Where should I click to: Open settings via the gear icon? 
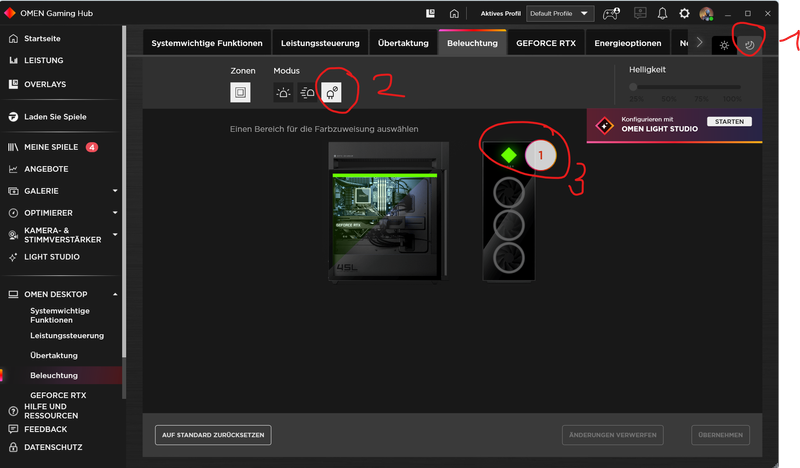pyautogui.click(x=685, y=14)
